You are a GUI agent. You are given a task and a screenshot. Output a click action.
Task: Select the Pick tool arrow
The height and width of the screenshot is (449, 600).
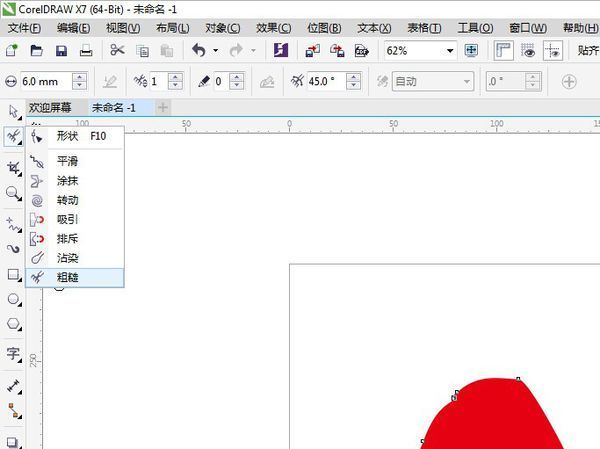pos(13,111)
